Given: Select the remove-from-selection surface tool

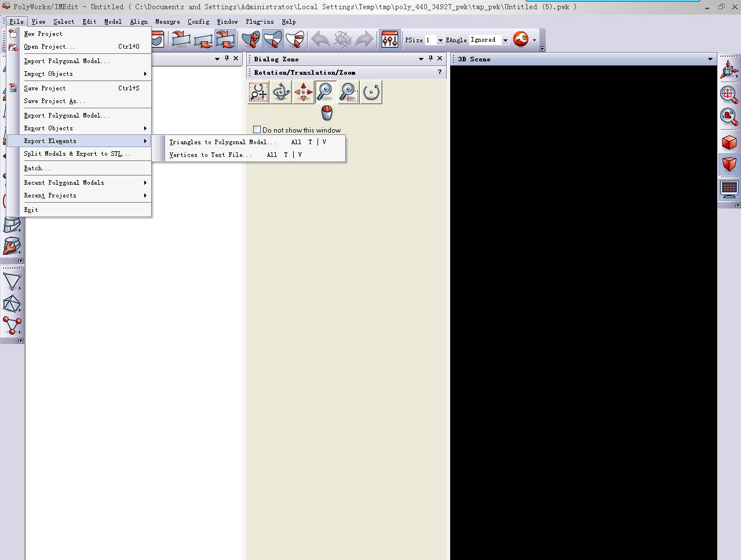Looking at the screenshot, I should [x=295, y=40].
